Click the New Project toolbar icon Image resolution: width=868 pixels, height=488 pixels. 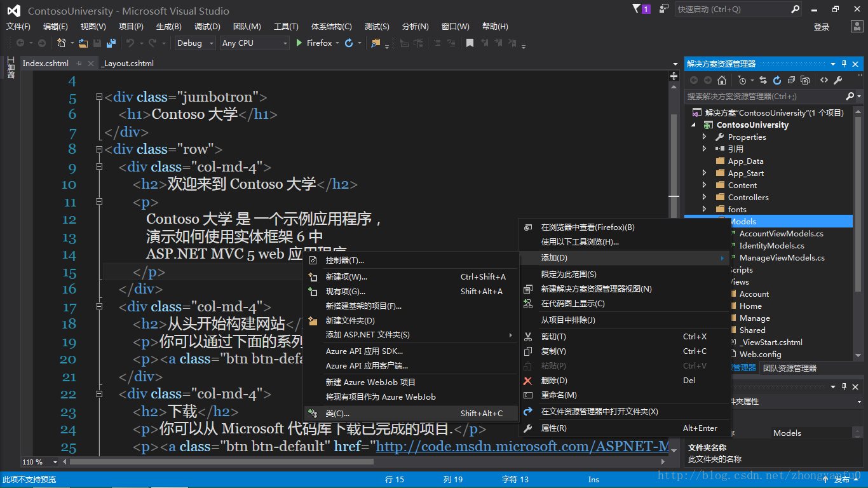click(61, 43)
